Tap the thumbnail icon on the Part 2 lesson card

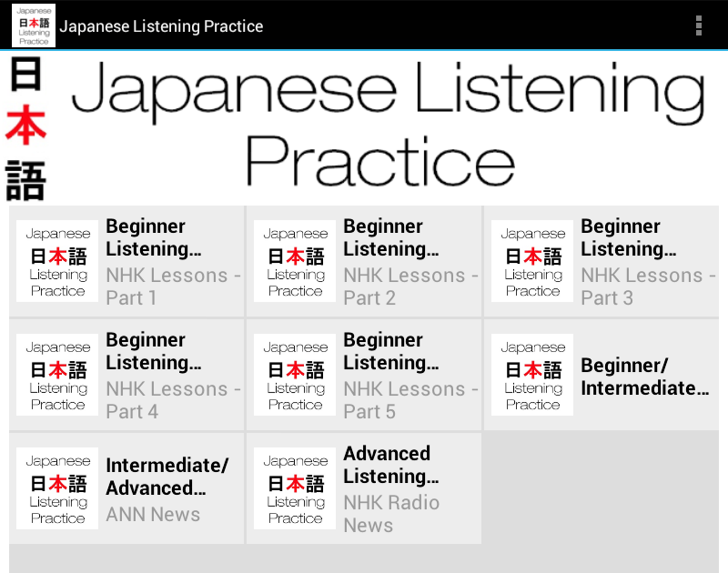295,261
